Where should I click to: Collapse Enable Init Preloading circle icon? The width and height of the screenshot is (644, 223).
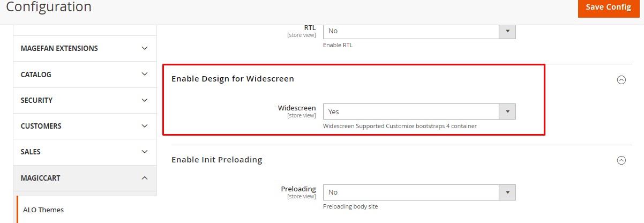pyautogui.click(x=621, y=160)
